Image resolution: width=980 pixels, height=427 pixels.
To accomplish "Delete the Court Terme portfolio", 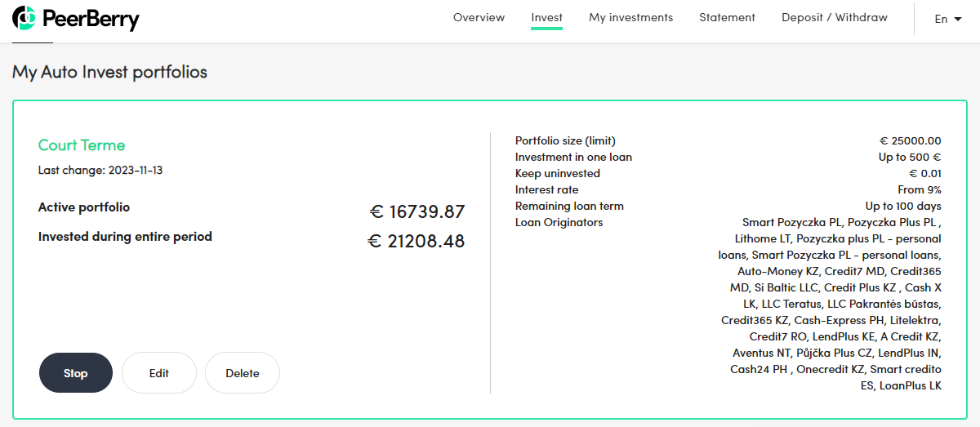I will pyautogui.click(x=243, y=373).
